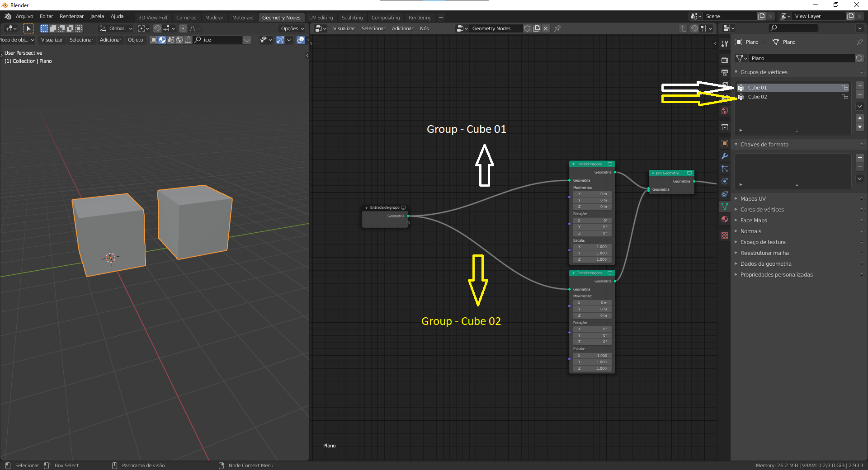Open the Output properties tab icon

725,72
